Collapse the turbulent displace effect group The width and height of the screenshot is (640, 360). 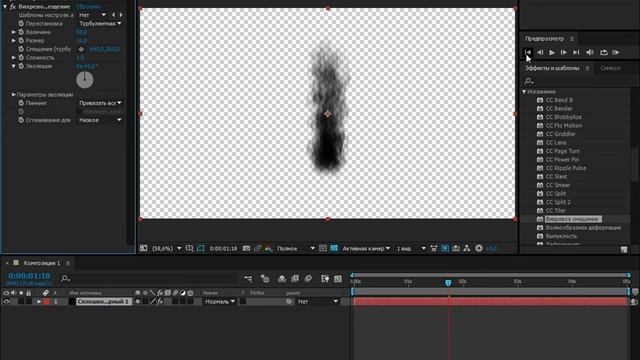pos(5,7)
